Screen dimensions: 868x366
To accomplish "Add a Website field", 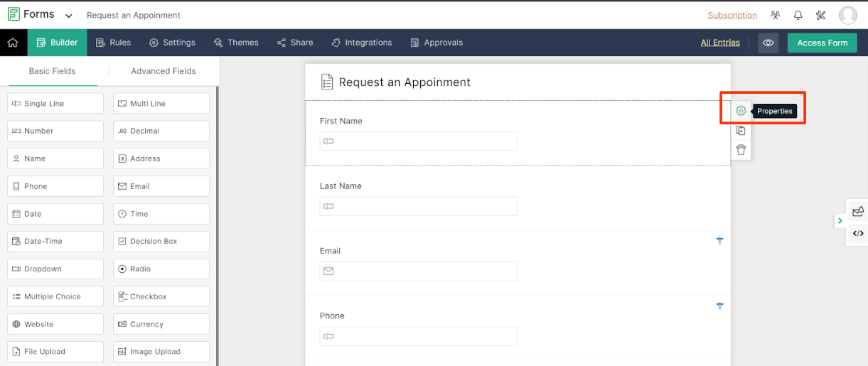I will click(x=55, y=324).
